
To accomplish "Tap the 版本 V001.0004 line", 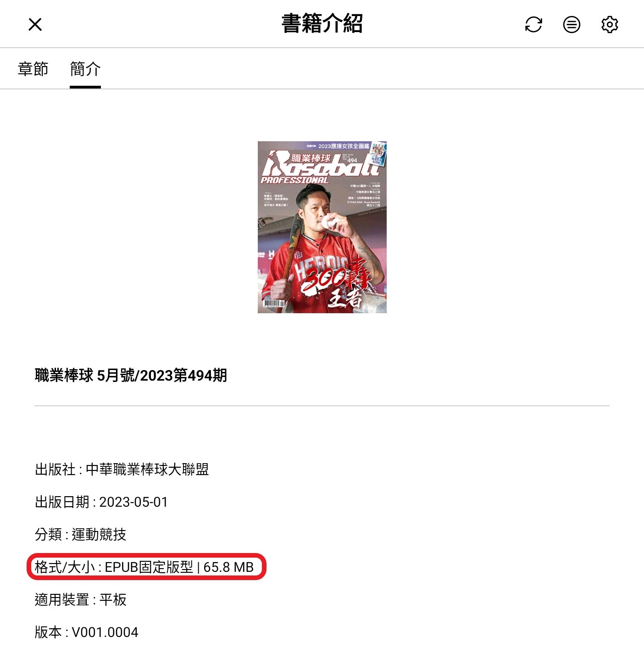I will coord(87,632).
